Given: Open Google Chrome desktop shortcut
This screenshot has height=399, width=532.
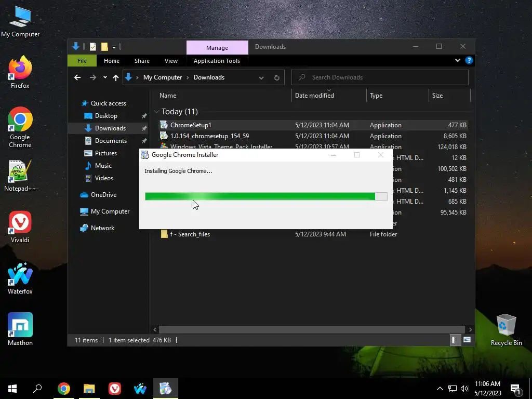Looking at the screenshot, I should click(20, 127).
